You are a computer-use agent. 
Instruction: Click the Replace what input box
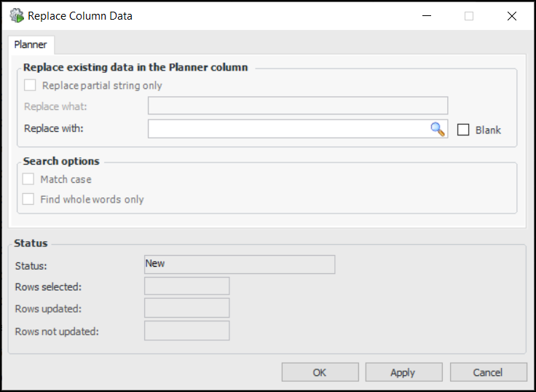pos(297,106)
